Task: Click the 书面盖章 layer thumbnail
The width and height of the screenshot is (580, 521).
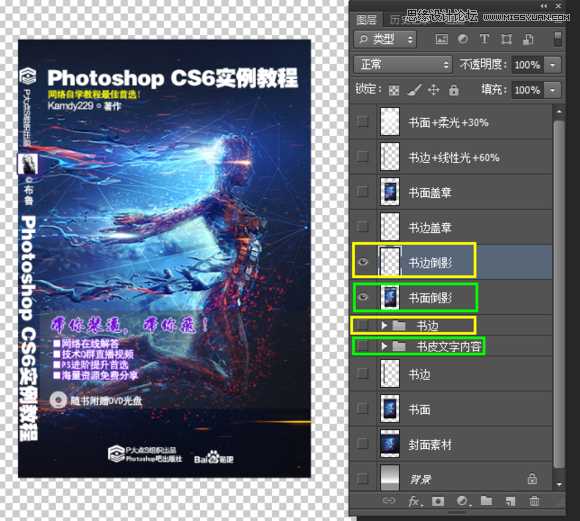Action: click(390, 191)
